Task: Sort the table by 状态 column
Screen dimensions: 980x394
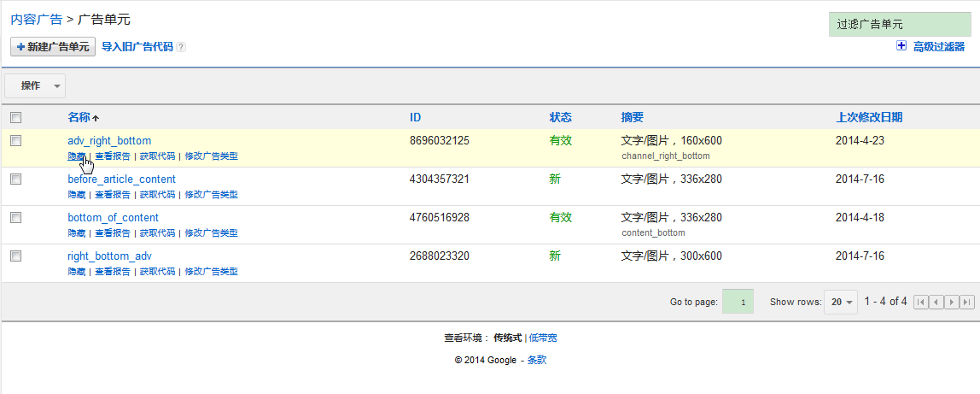Action: pos(560,117)
